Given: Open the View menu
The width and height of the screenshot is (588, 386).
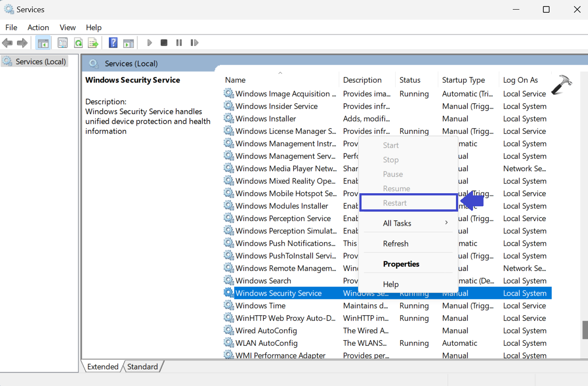Looking at the screenshot, I should (x=68, y=28).
